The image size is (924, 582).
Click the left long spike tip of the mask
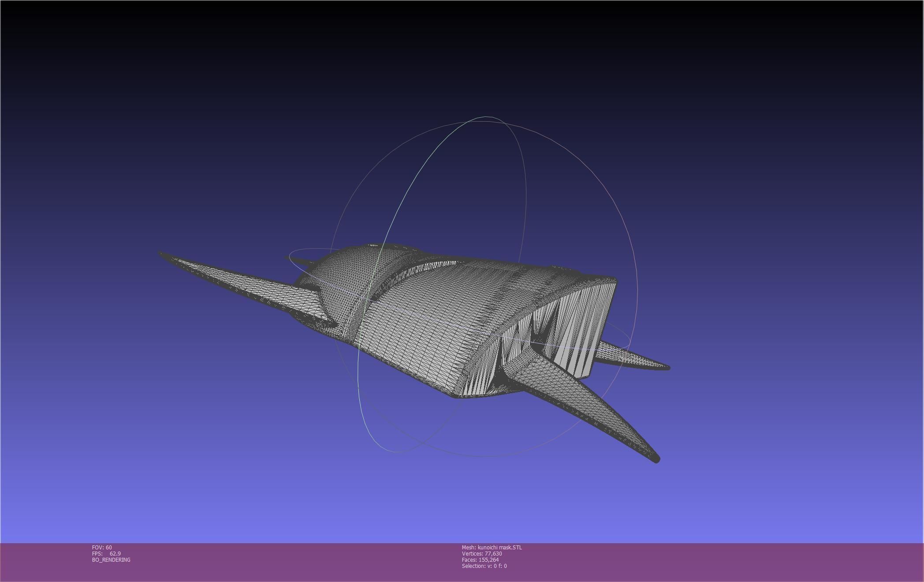coord(162,254)
